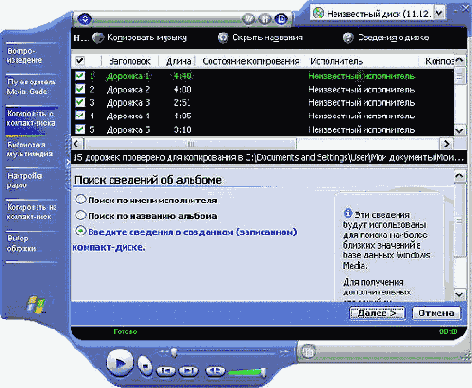Turn on shuffle in the top bar

click(249, 19)
